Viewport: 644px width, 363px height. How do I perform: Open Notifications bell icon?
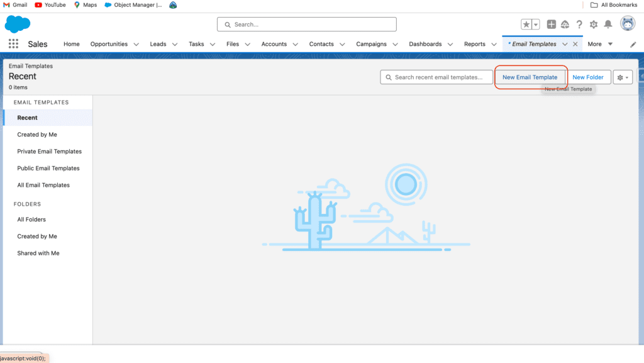tap(608, 25)
